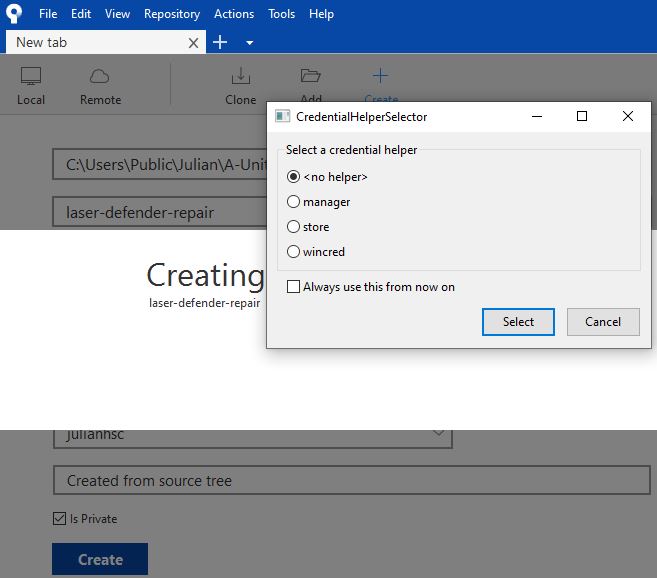Close the CredentialHelperSelector dialog
This screenshot has width=657, height=578.
(628, 117)
